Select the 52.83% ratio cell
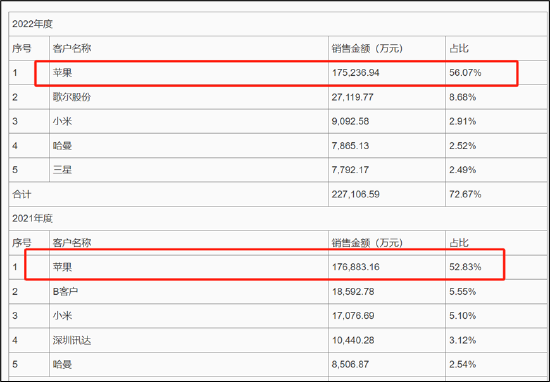 coord(497,267)
